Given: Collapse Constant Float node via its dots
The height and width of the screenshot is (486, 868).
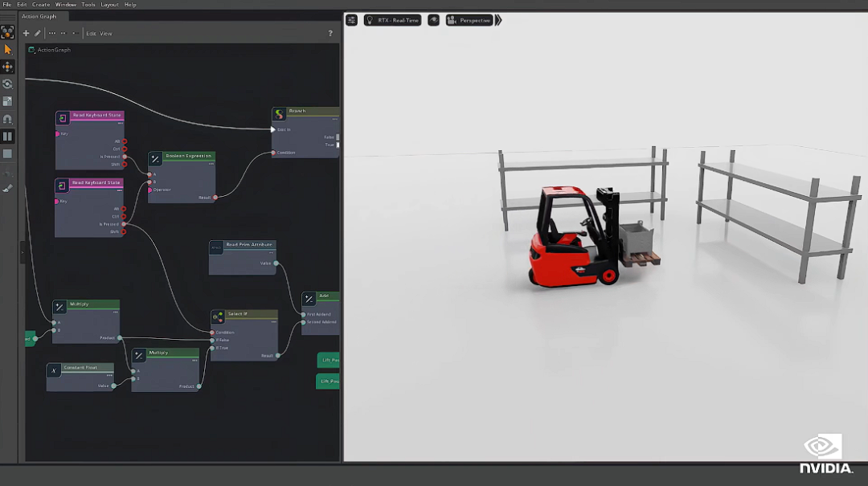Looking at the screenshot, I should pos(109,375).
